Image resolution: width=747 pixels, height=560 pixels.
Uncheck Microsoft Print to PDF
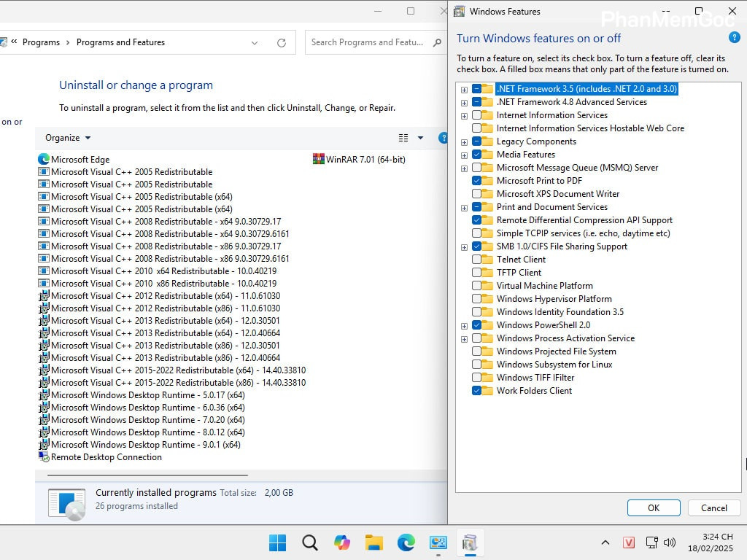(478, 180)
